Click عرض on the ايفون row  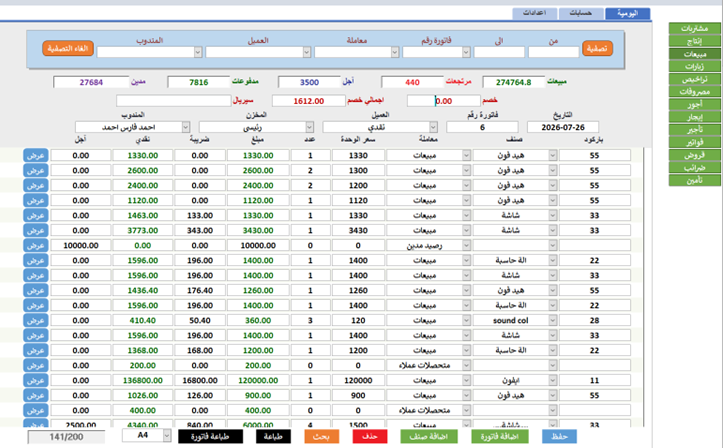point(36,381)
